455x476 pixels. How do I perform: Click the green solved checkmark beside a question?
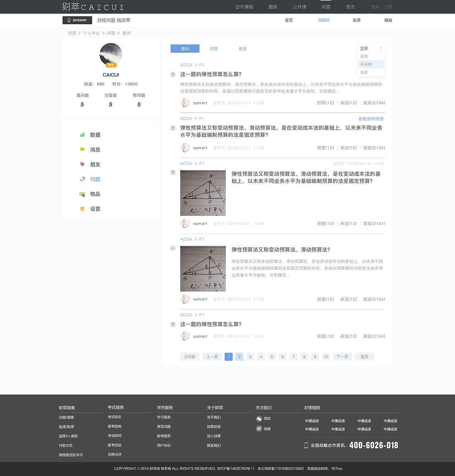[173, 248]
